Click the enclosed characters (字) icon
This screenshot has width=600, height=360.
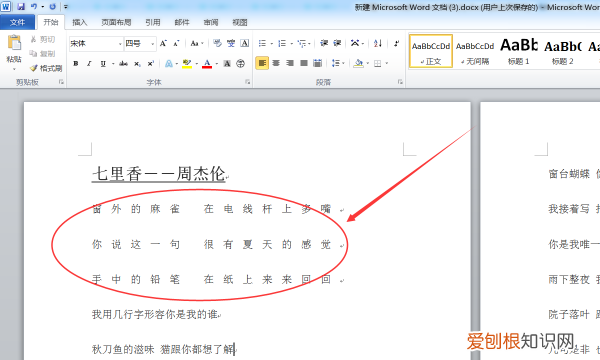coord(241,64)
